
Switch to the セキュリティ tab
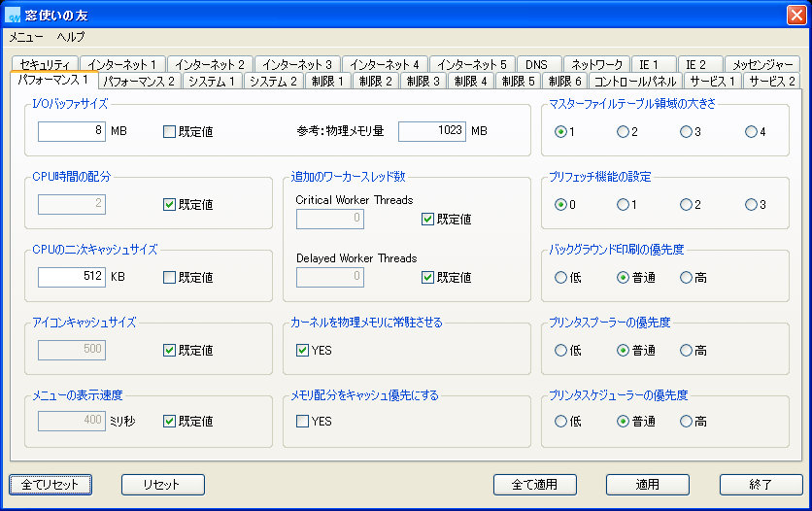pos(45,64)
